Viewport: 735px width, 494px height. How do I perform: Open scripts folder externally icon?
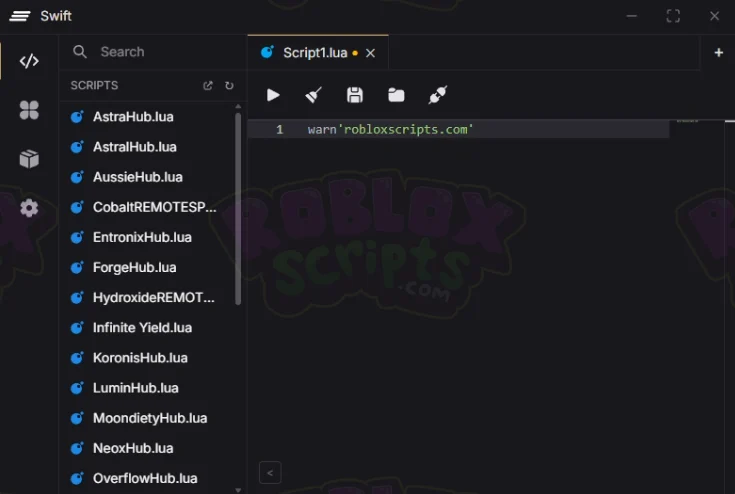click(208, 85)
